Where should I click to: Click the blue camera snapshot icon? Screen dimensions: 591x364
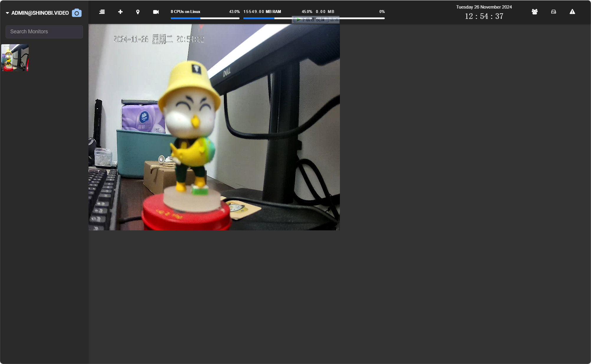click(x=77, y=13)
